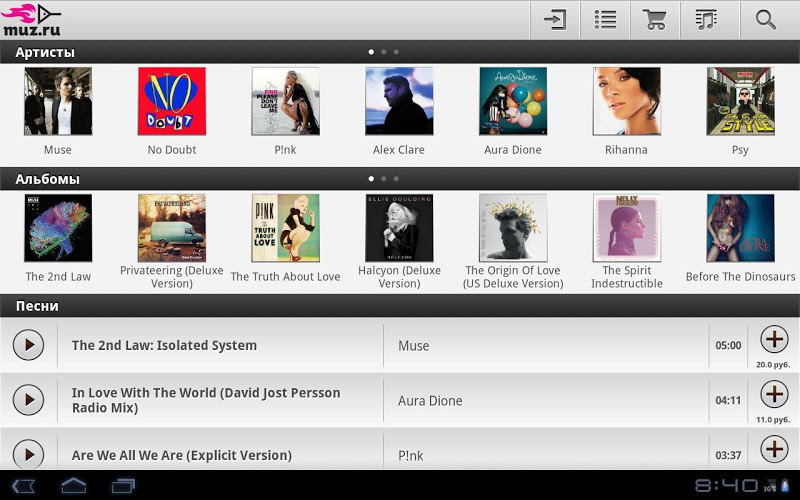Screen dimensions: 800x500
Task: Click artist Muse in the song row
Action: [x=414, y=346]
